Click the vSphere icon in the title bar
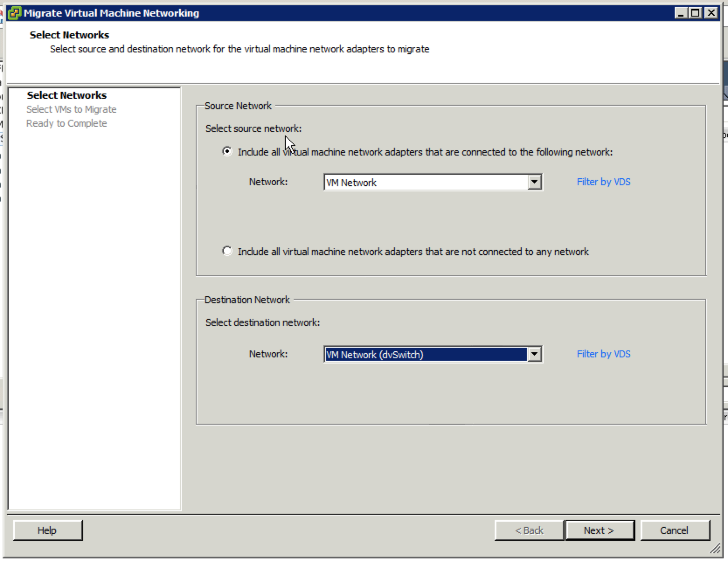The width and height of the screenshot is (728, 561). 14,13
